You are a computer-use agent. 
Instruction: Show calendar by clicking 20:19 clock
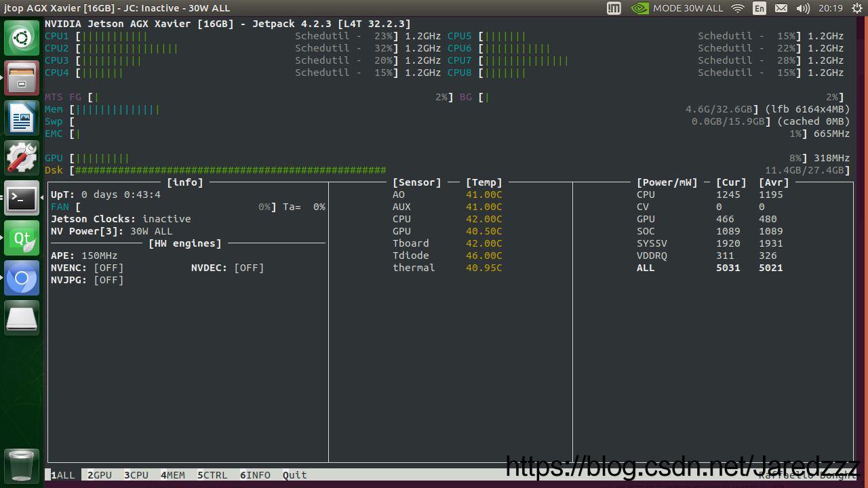pos(831,8)
